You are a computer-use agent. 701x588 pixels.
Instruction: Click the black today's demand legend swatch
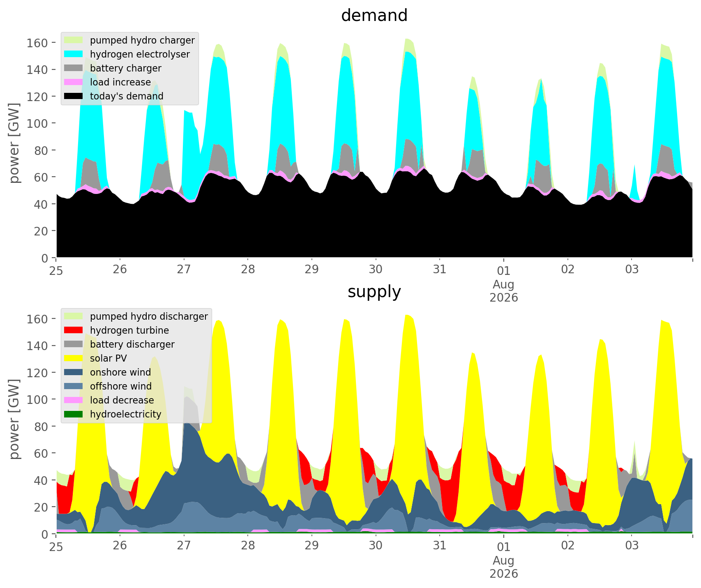[x=74, y=96]
